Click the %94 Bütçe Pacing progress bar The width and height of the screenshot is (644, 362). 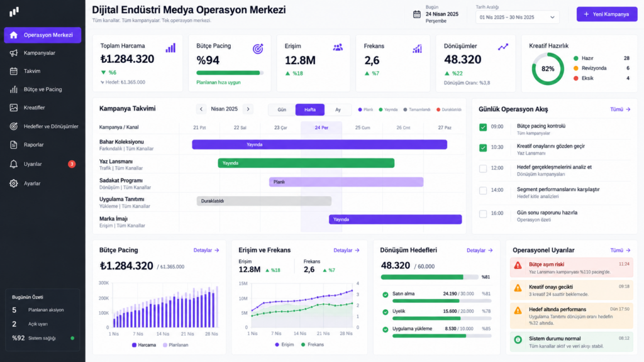click(230, 73)
